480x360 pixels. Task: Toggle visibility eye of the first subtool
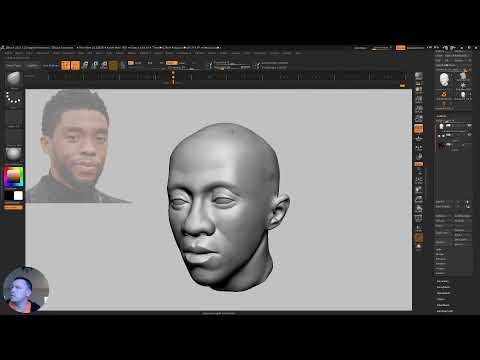point(469,126)
